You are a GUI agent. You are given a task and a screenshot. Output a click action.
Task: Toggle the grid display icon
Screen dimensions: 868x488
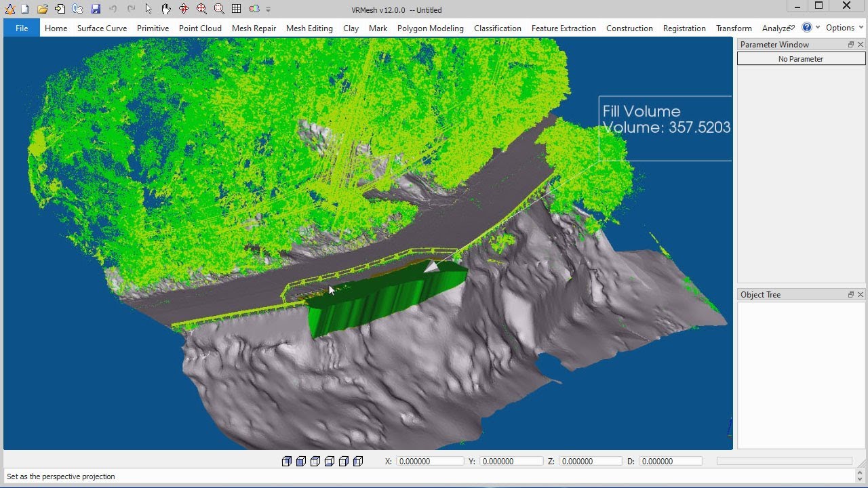coord(236,9)
